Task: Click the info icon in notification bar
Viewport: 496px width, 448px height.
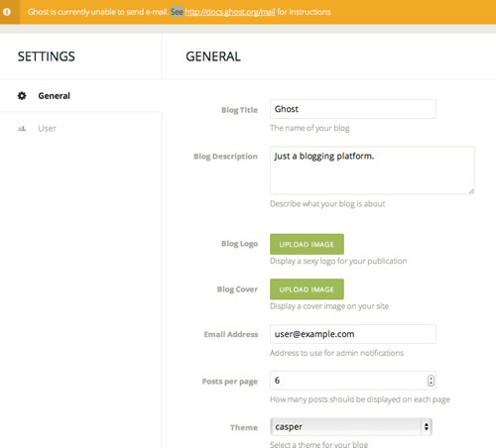Action: point(7,12)
